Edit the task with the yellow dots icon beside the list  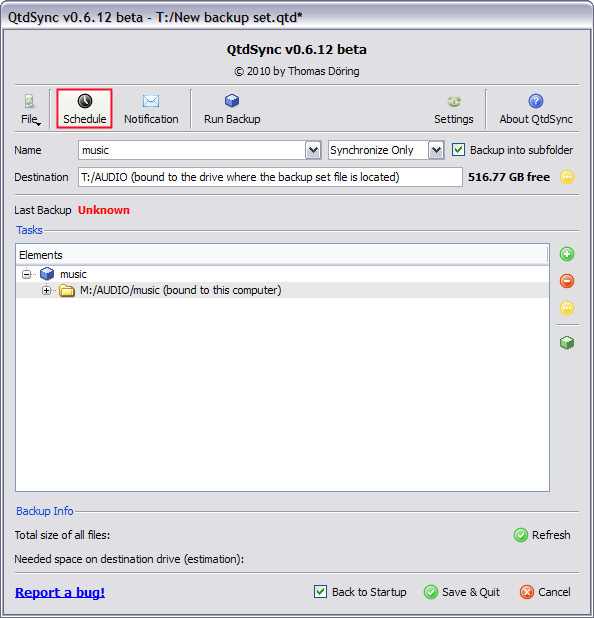pyautogui.click(x=567, y=308)
